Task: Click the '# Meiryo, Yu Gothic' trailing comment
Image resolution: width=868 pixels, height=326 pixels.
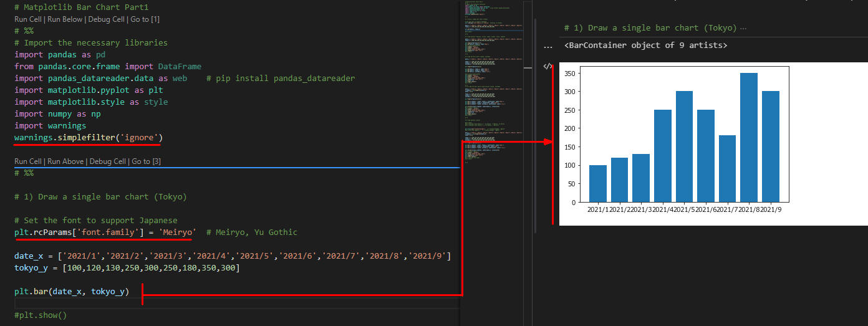Action: tap(252, 232)
